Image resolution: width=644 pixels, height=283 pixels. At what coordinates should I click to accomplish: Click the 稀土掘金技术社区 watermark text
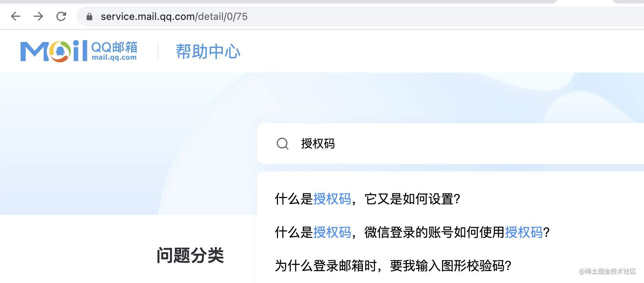[x=611, y=272]
